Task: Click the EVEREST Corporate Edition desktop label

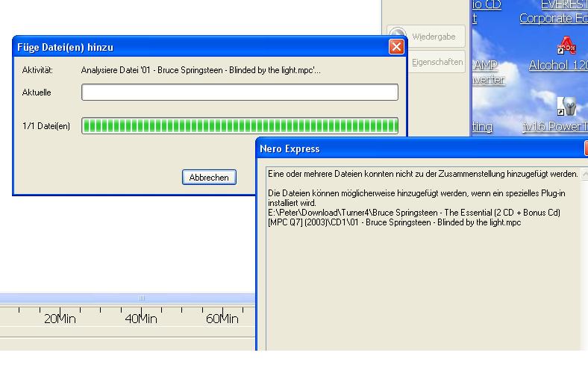Action: [555, 11]
